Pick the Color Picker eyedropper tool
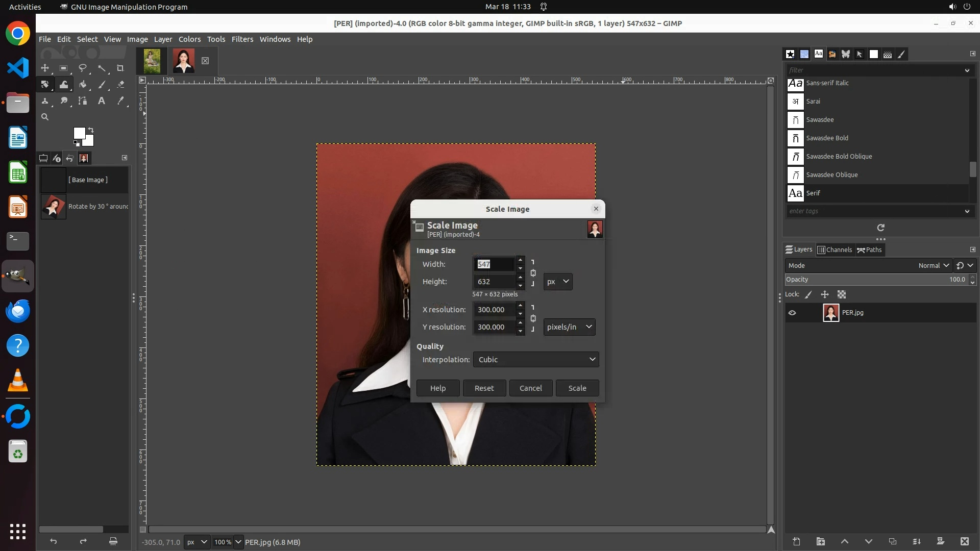The image size is (980, 551). [x=120, y=101]
